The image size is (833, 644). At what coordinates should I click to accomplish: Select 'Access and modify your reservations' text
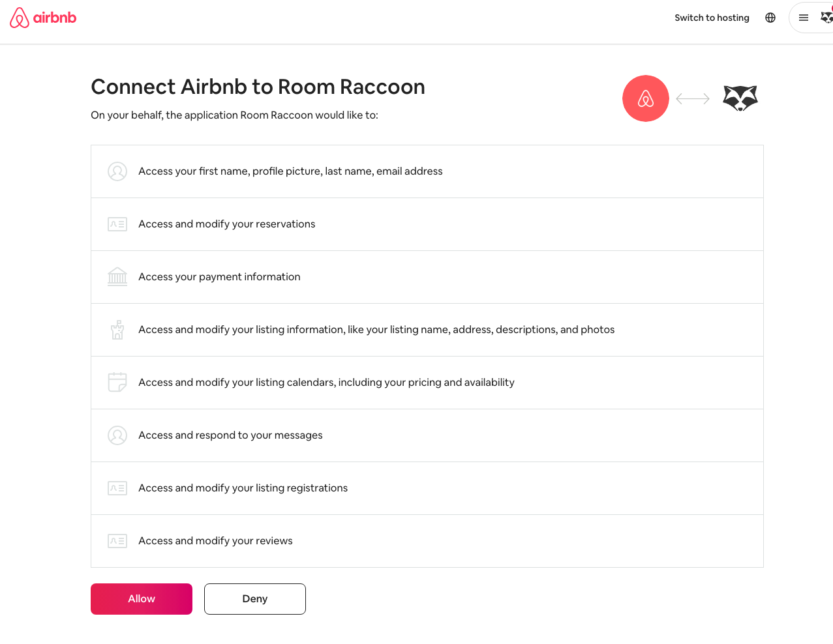227,224
